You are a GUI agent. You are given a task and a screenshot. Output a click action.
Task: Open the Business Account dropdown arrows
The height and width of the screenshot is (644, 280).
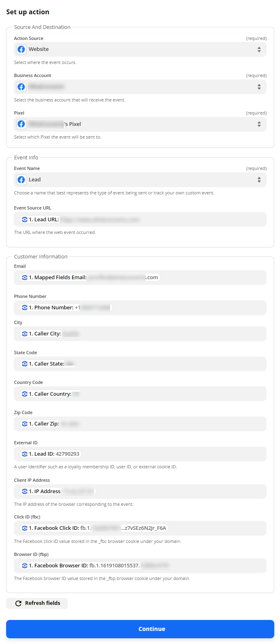(x=259, y=87)
